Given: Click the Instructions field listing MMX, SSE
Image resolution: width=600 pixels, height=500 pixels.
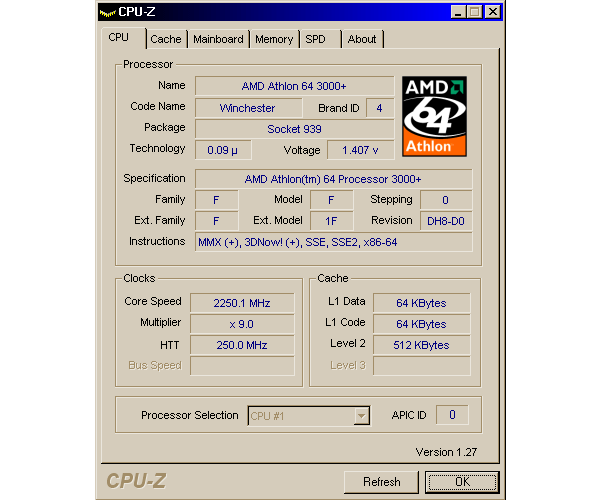Looking at the screenshot, I should click(x=333, y=242).
